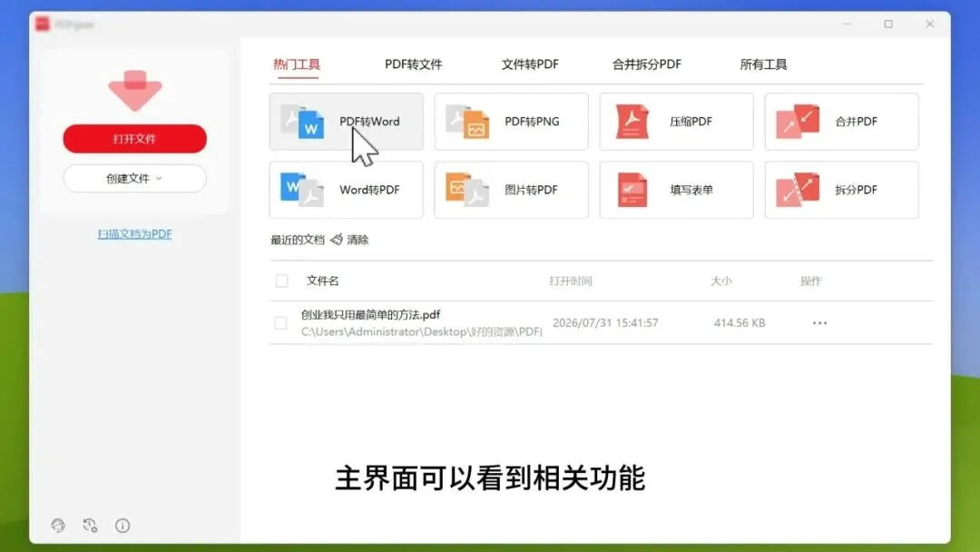Click the 2026/07/31 15:41:57 timestamp
980x552 pixels.
[605, 322]
